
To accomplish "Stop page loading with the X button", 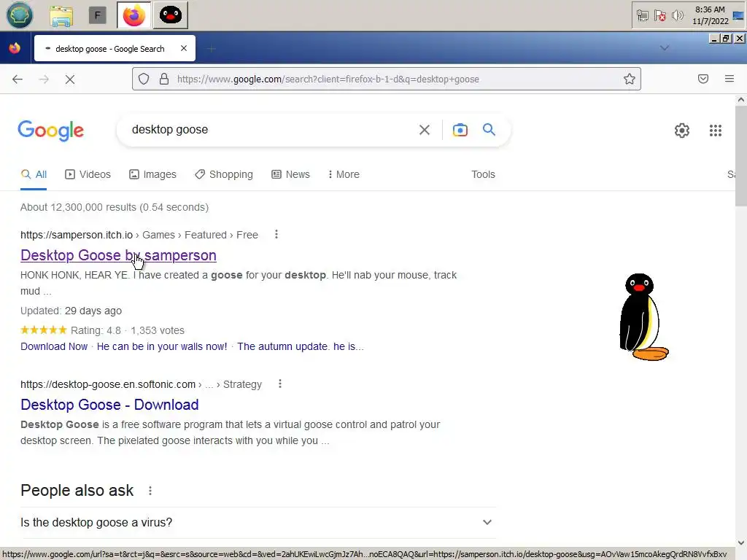I will coord(70,79).
